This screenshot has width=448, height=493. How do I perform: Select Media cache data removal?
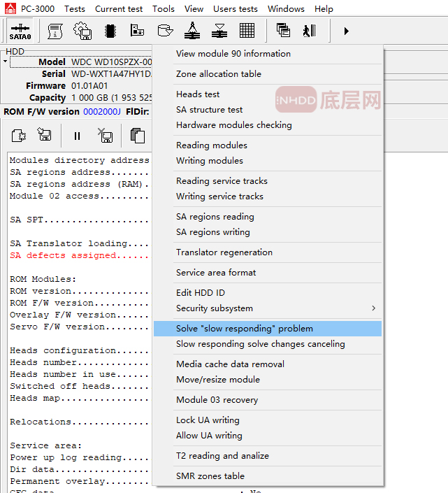click(268, 364)
